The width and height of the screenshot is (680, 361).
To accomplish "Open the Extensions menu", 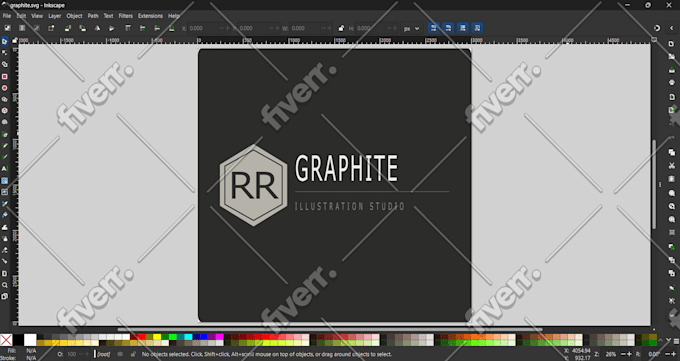I will [x=150, y=16].
